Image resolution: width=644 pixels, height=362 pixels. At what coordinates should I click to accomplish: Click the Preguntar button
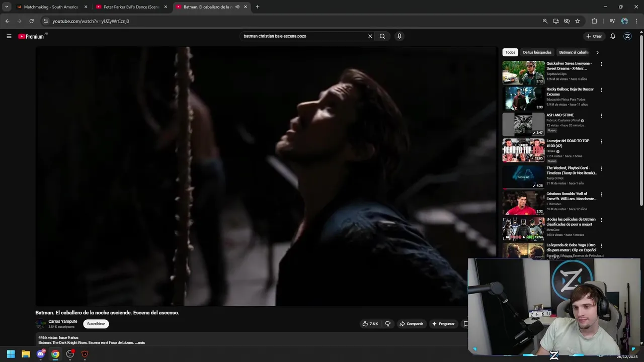pyautogui.click(x=443, y=324)
